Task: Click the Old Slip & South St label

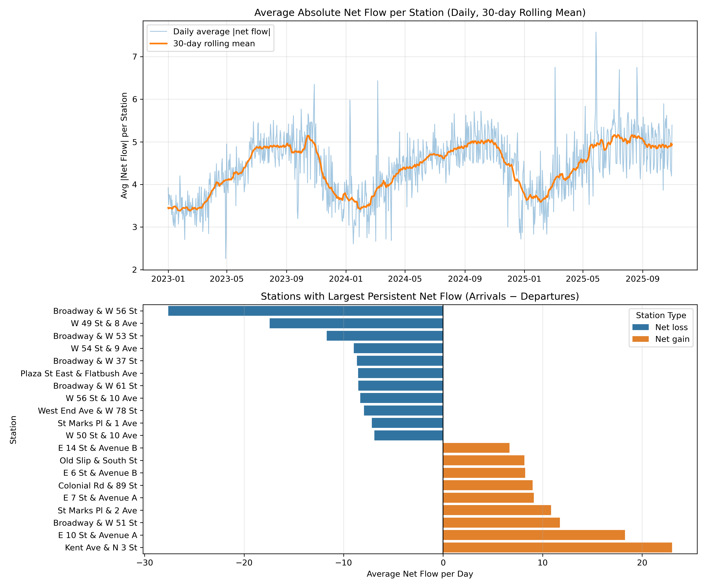Action: 98,460
